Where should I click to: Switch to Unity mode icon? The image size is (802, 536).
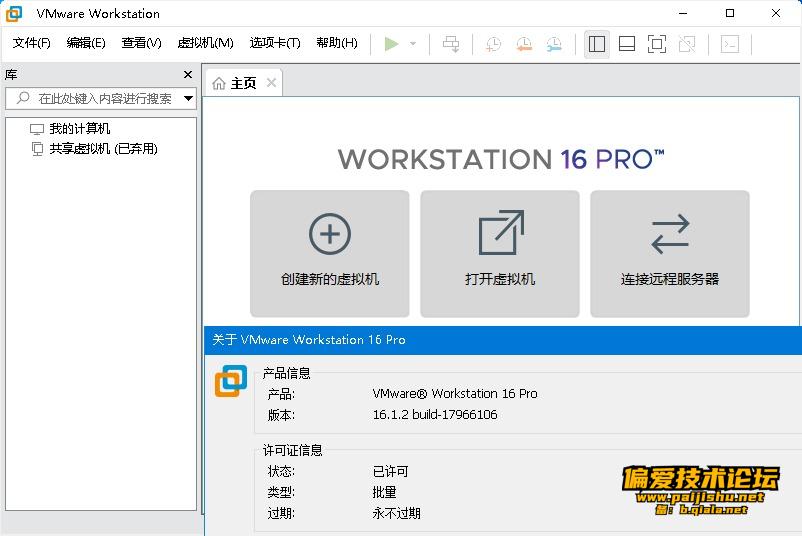[x=687, y=44]
